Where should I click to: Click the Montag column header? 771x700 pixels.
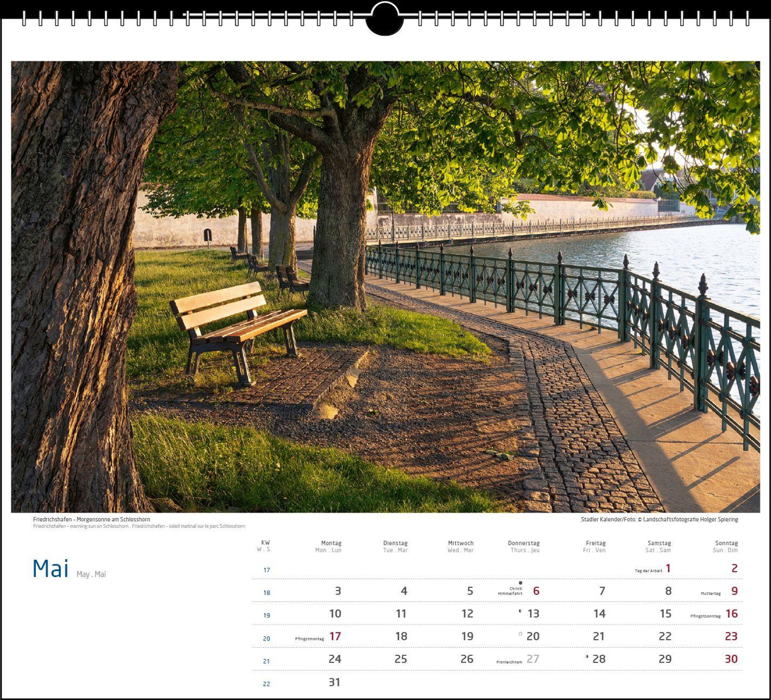[x=331, y=543]
